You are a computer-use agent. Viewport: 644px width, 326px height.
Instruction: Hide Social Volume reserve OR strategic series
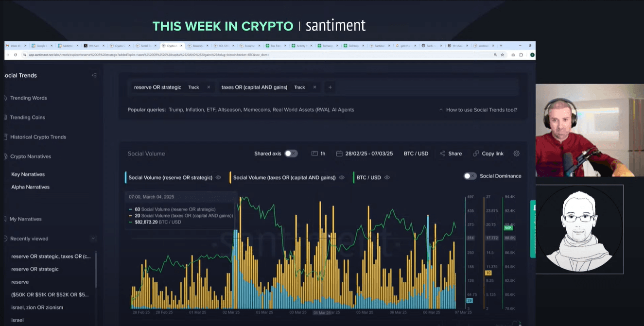click(x=218, y=178)
